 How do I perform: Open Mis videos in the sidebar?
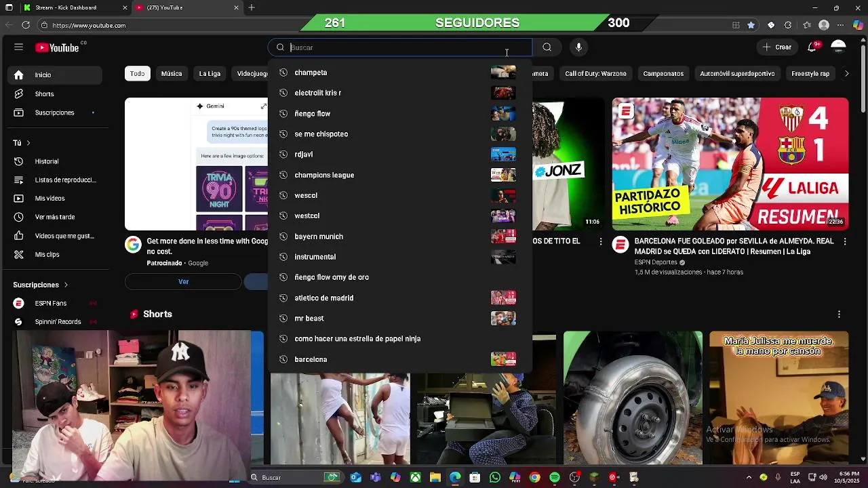click(54, 199)
